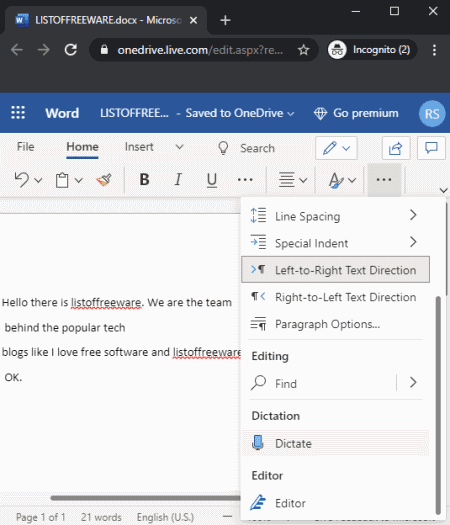The width and height of the screenshot is (450, 525).
Task: Toggle Bold formatting
Action: click(144, 180)
